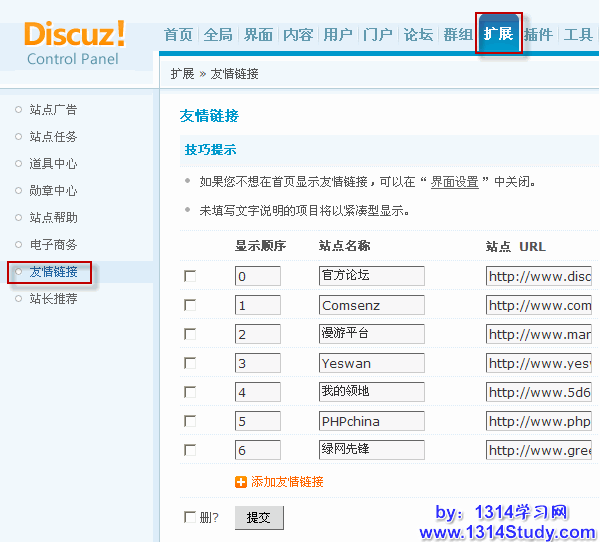Select 站点广告 in the sidebar
This screenshot has height=542, width=600.
(x=53, y=110)
